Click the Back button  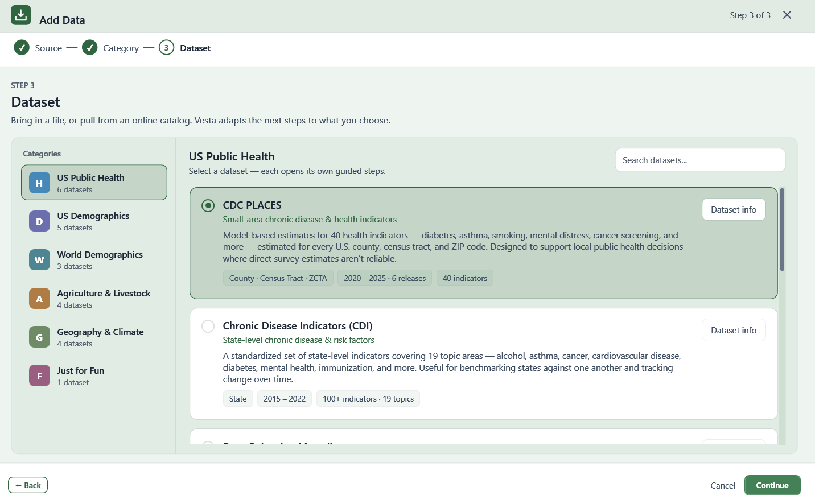point(28,485)
